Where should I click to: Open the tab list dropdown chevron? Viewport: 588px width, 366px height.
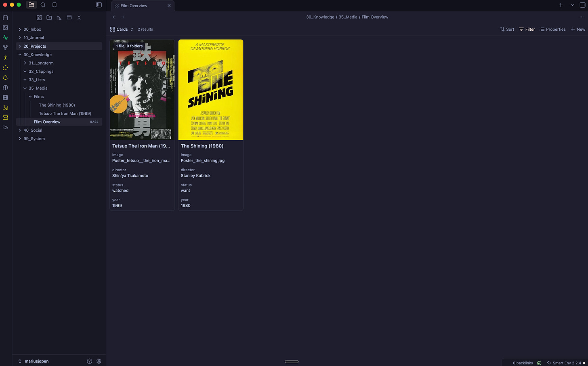pos(572,5)
